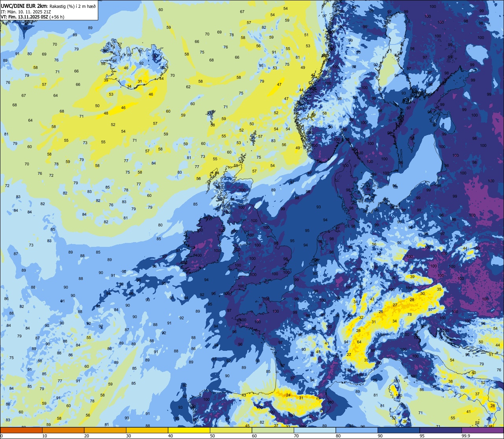Viewport: 504px width, 439px height.
Task: Click the 70–80% pale blue legend swatch
Action: 315,430
